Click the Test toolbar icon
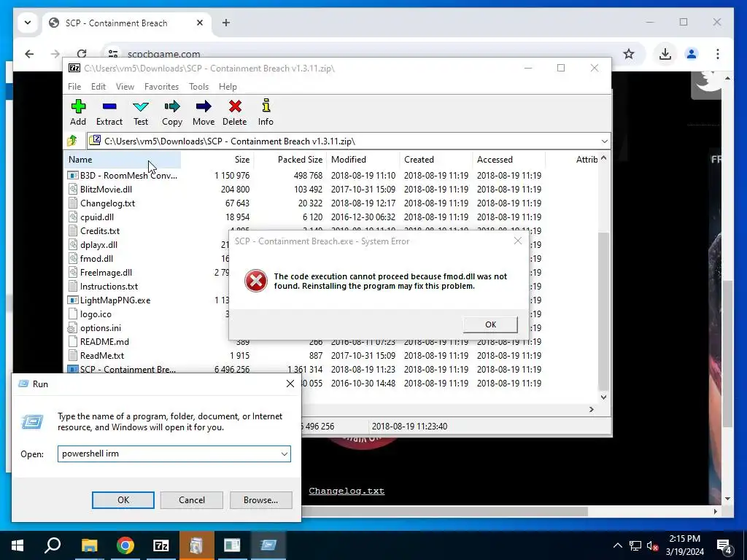 tap(141, 112)
